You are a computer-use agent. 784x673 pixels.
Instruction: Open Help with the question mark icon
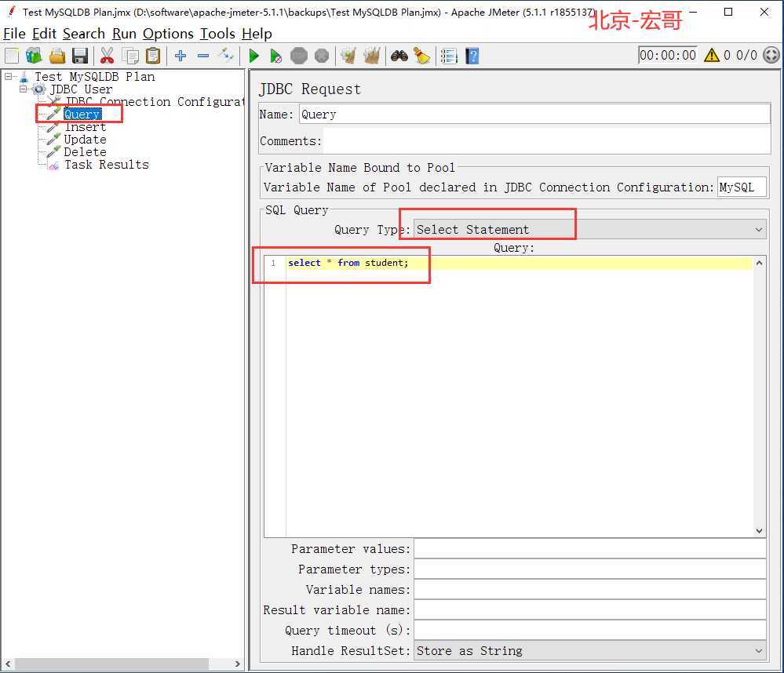(x=472, y=56)
